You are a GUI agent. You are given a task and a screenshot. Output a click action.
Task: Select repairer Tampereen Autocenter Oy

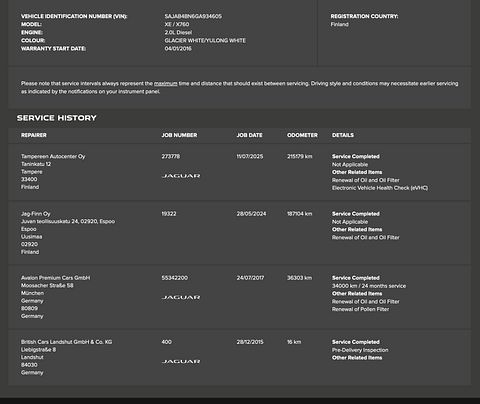coord(53,156)
